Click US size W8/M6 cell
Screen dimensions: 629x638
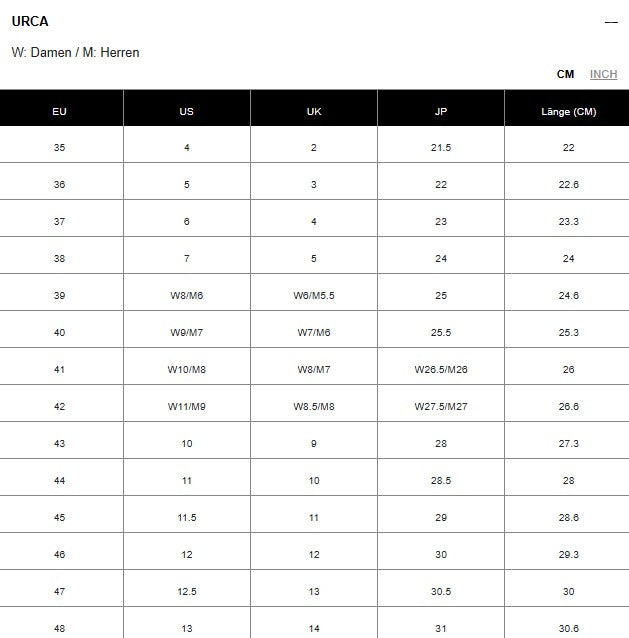[x=186, y=295]
